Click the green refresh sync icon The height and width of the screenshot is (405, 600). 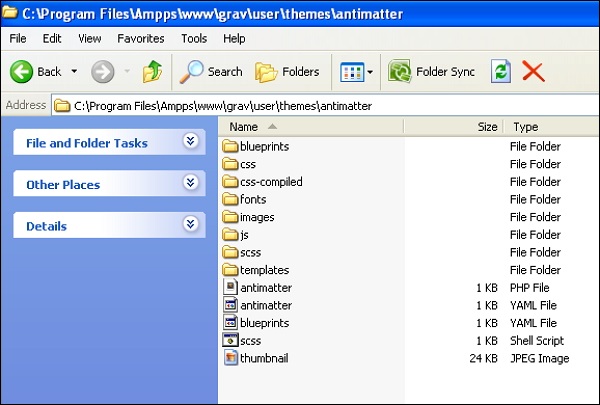[x=500, y=71]
